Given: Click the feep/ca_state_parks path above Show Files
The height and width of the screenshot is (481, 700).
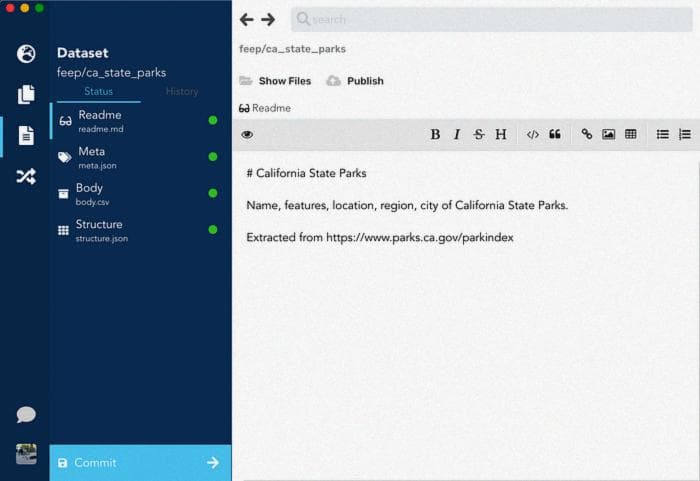Looking at the screenshot, I should (292, 49).
